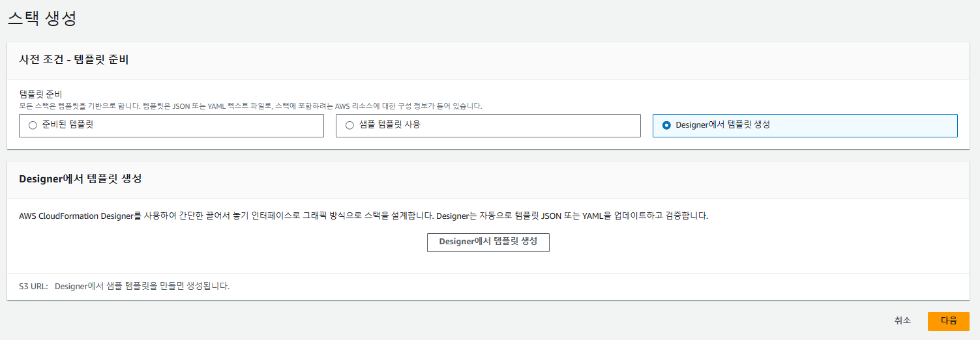Click the S3 URL label text

click(33, 286)
